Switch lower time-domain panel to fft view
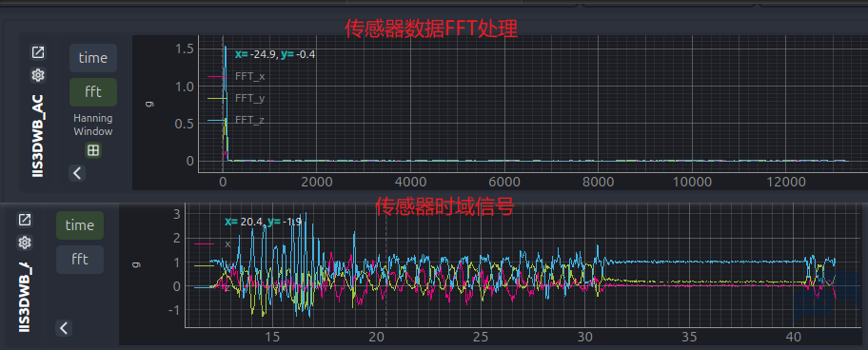The width and height of the screenshot is (868, 350). [80, 260]
